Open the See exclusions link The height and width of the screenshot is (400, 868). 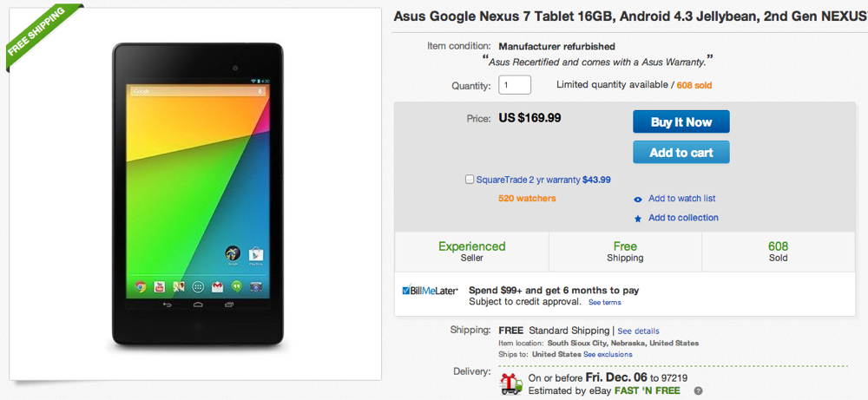pyautogui.click(x=608, y=354)
